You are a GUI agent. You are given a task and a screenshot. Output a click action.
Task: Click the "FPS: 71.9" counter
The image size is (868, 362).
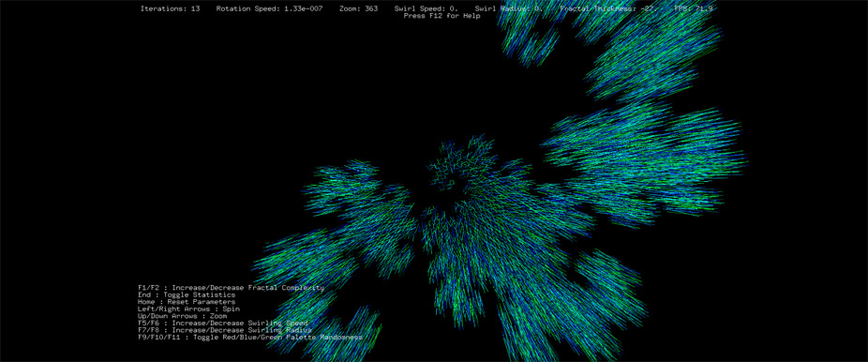pyautogui.click(x=693, y=8)
